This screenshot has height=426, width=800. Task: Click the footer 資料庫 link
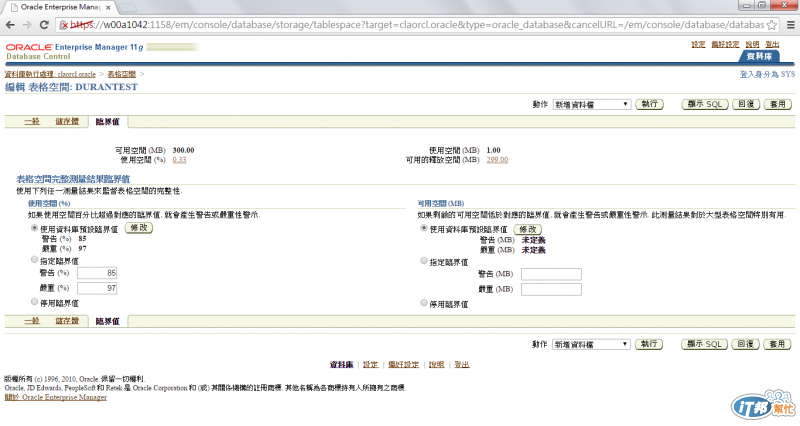click(x=341, y=364)
